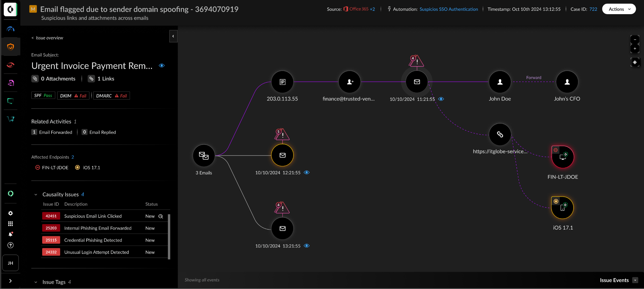
Task: Select the FIN-LT-JDOE endpoint node
Action: tap(563, 157)
